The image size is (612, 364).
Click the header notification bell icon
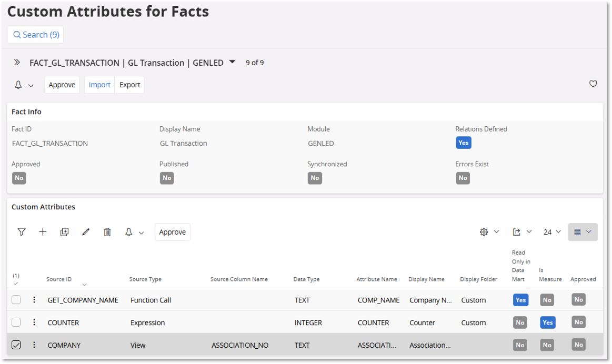(x=18, y=85)
